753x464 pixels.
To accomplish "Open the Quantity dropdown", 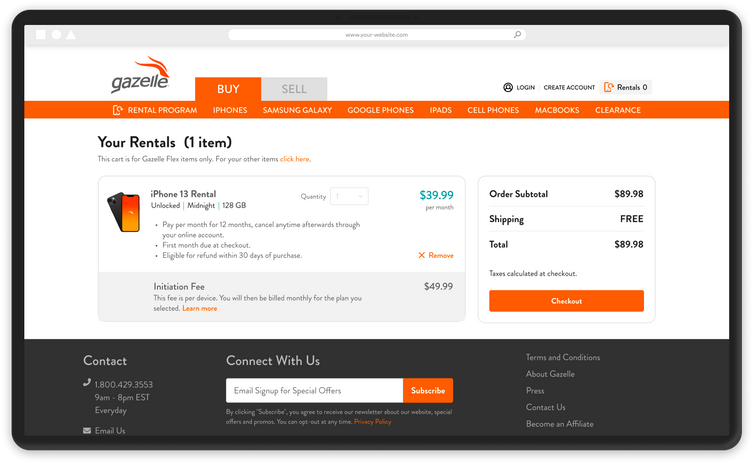I will point(349,196).
